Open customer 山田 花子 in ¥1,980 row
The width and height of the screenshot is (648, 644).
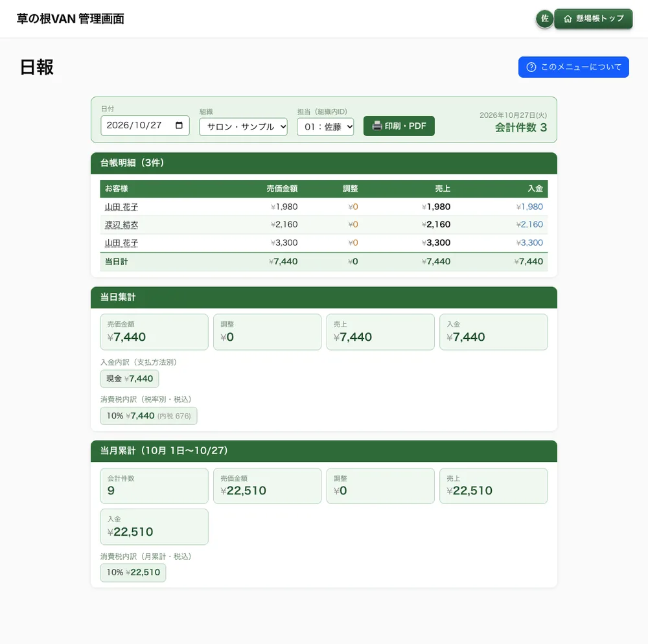pos(121,207)
